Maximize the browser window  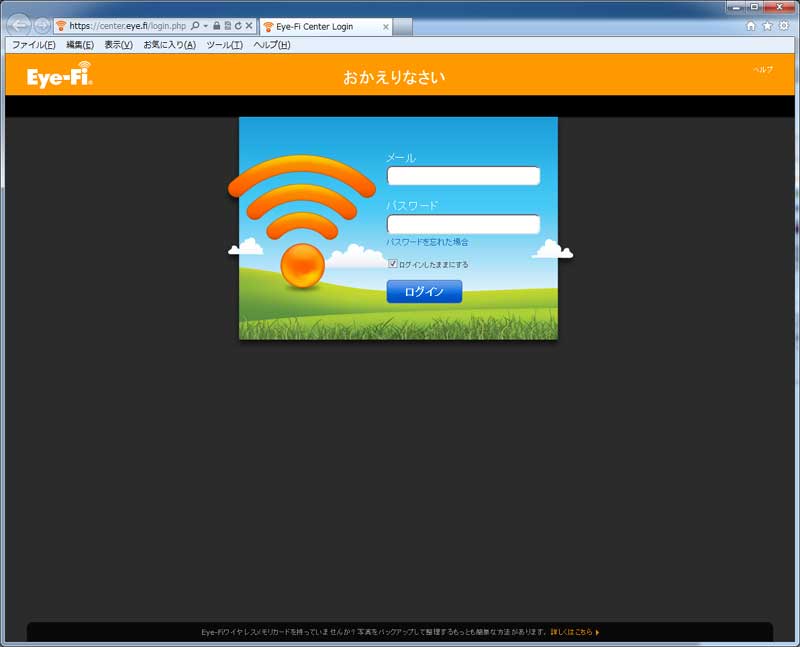point(754,7)
